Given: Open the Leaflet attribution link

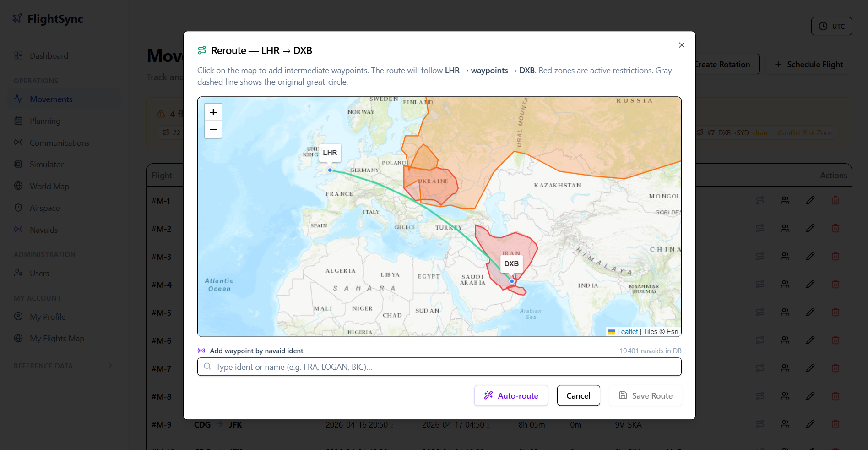Looking at the screenshot, I should (x=627, y=332).
